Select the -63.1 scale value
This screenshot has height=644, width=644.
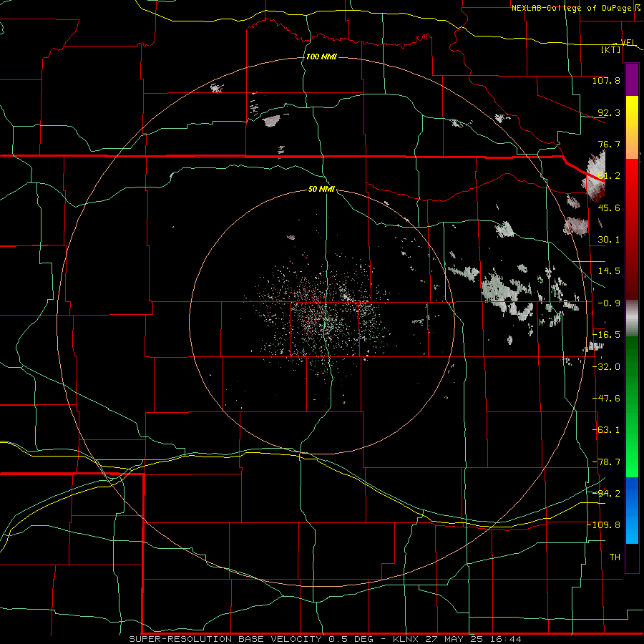pos(606,430)
